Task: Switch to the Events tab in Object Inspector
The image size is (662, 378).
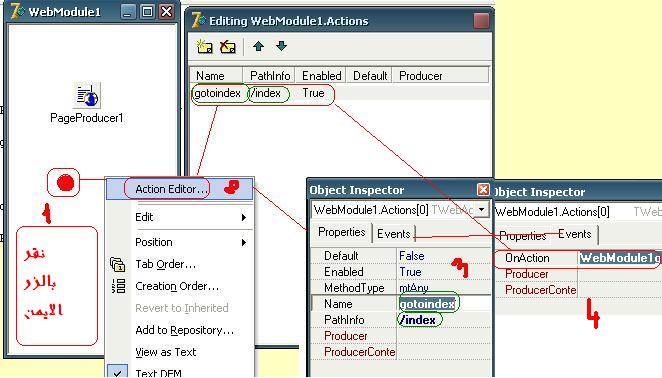Action: (393, 234)
